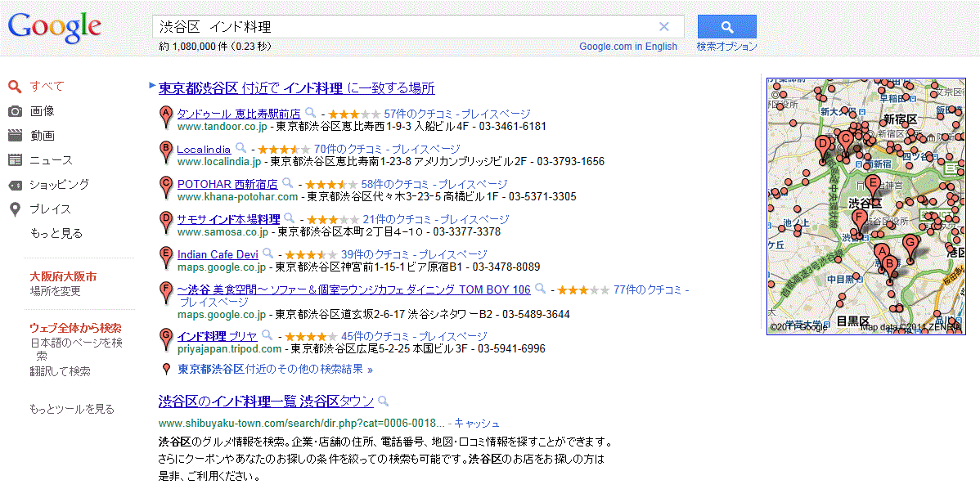Click preview magnifier next to Indian Cafe Devi
Viewport: 980px width, 489px height.
point(268,253)
